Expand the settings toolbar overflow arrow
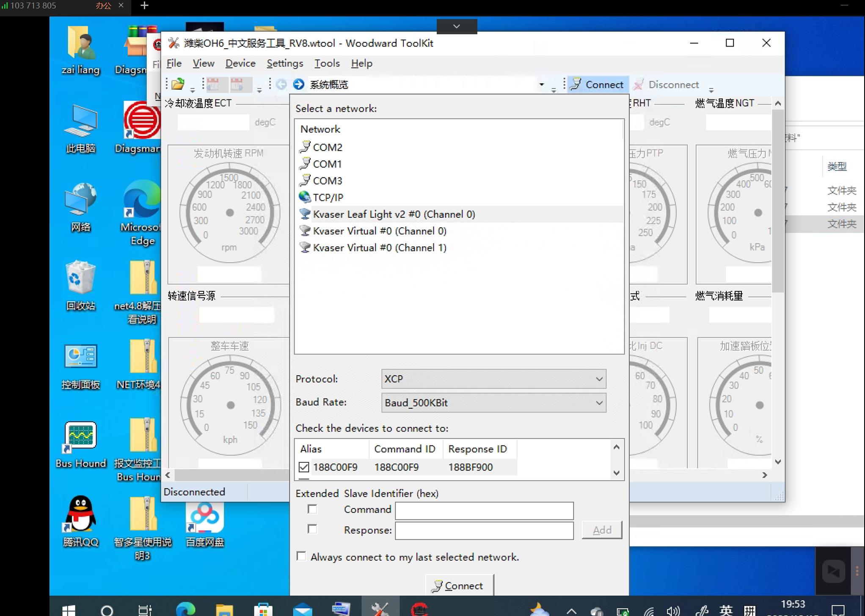 click(x=259, y=90)
